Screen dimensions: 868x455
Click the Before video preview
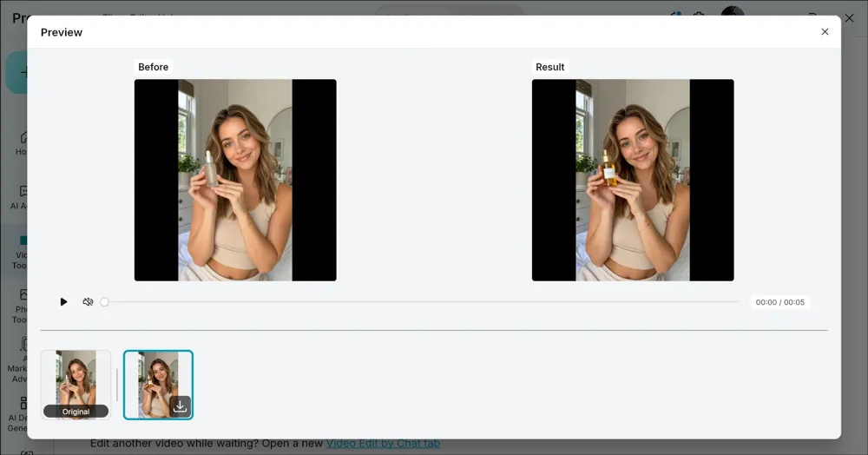(235, 180)
